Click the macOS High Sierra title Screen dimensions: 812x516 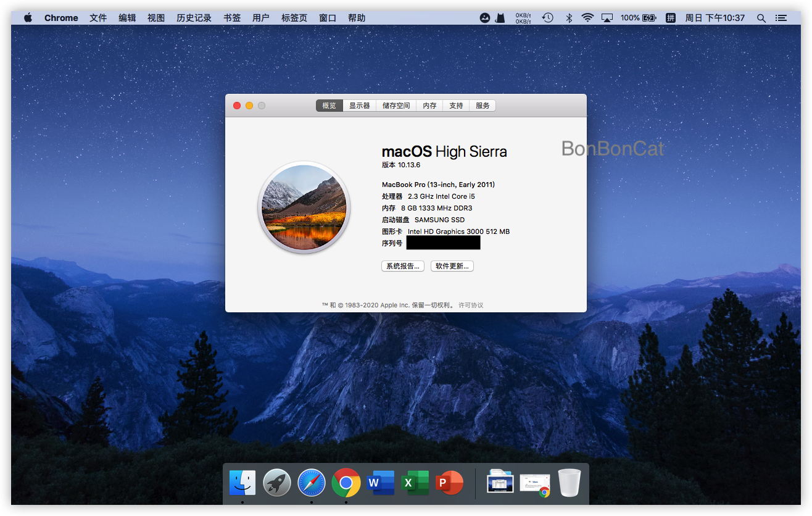tap(444, 151)
